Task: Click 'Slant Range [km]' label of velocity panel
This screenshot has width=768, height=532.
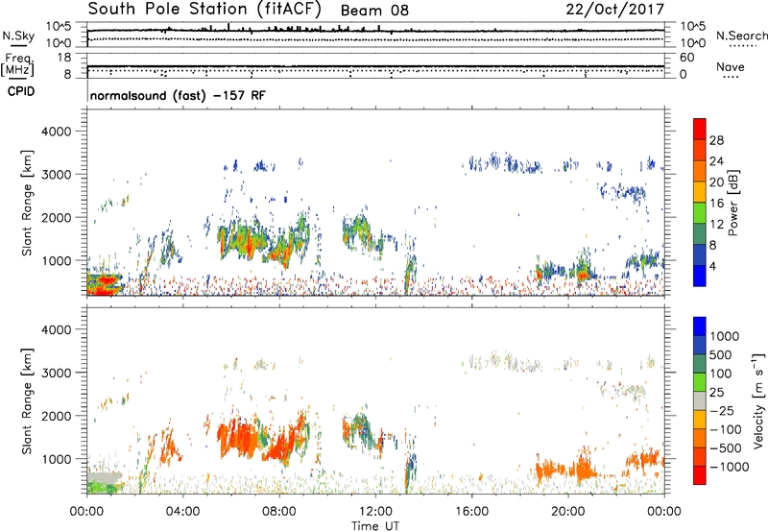Action: 27,401
